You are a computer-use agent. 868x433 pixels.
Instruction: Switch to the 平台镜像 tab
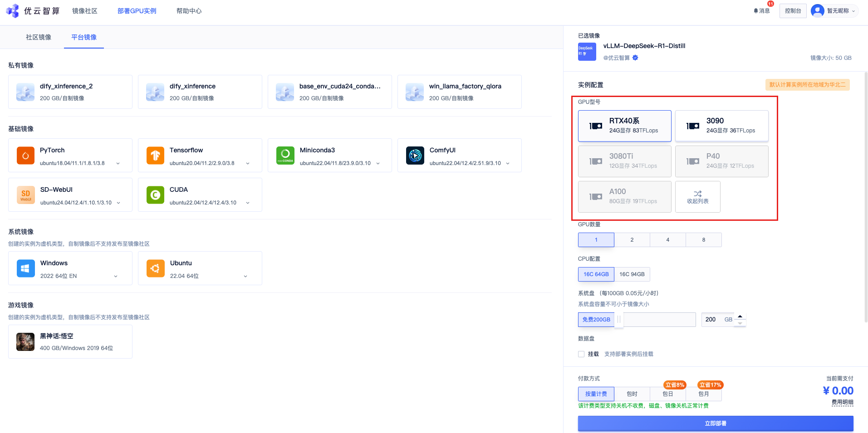(84, 37)
